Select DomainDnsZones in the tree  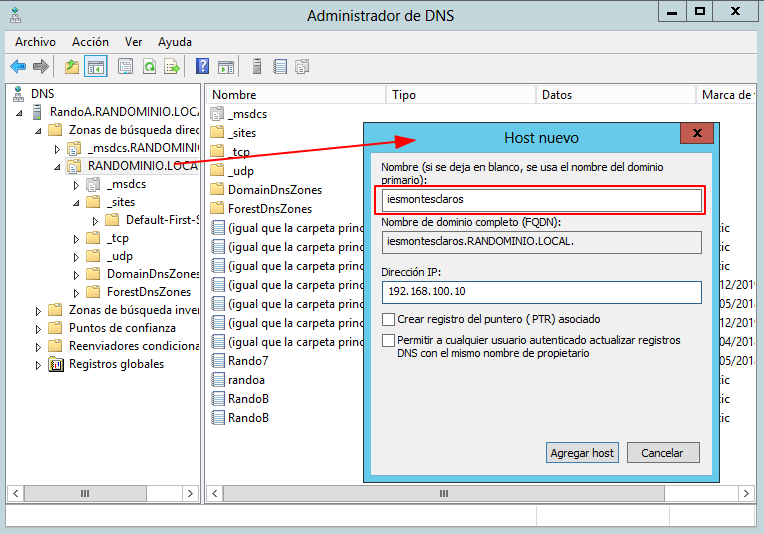pyautogui.click(x=153, y=274)
